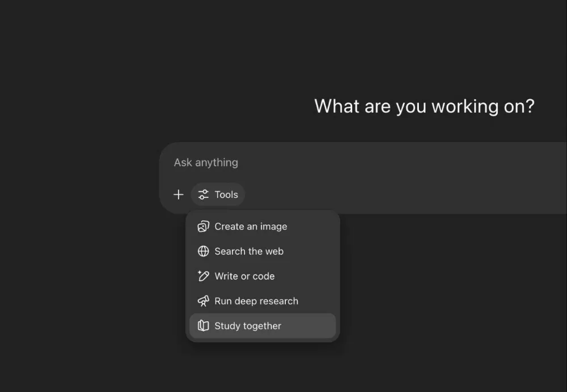567x392 pixels.
Task: Click the plus attach icon
Action: [x=178, y=194]
